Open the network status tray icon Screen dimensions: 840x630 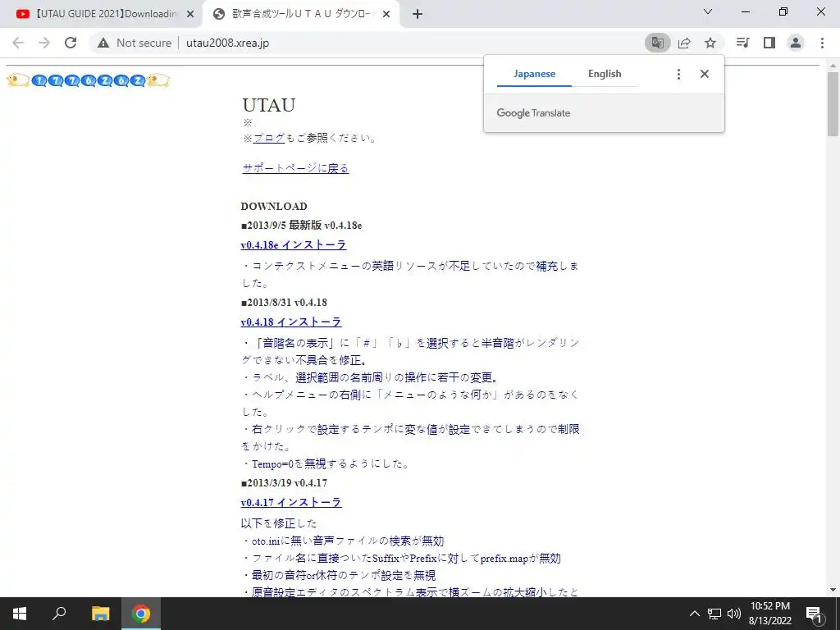pyautogui.click(x=714, y=614)
